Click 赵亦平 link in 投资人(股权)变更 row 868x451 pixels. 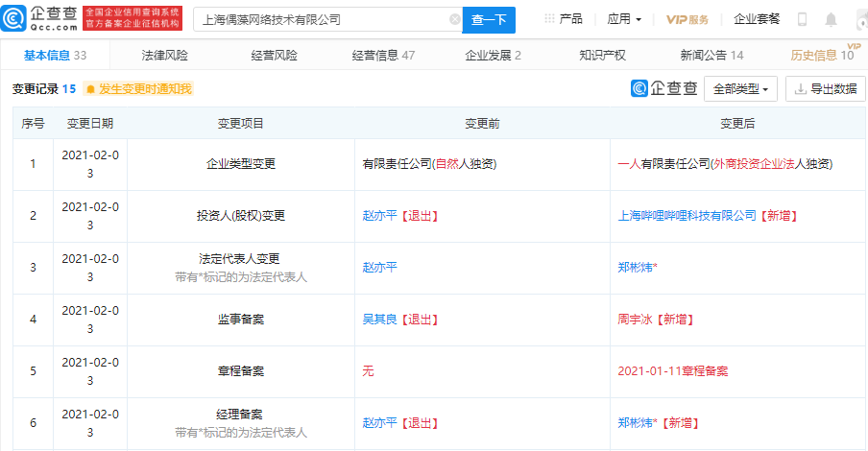click(x=380, y=216)
